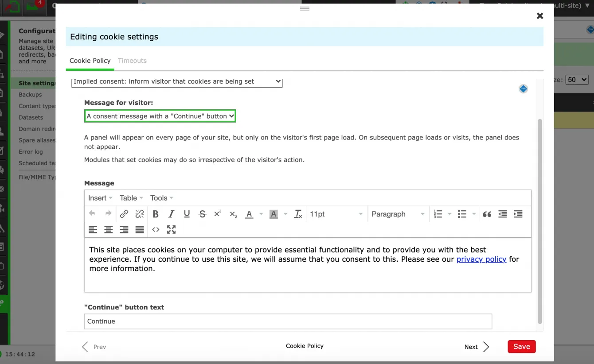Open the Tools menu
594x364 pixels.
[x=161, y=198]
